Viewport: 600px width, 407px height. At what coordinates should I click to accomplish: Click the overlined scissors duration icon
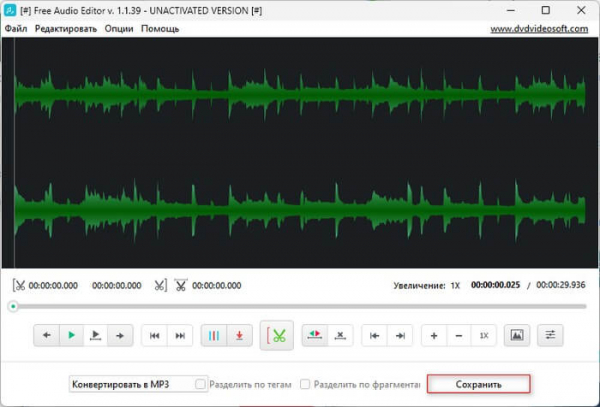click(x=181, y=285)
